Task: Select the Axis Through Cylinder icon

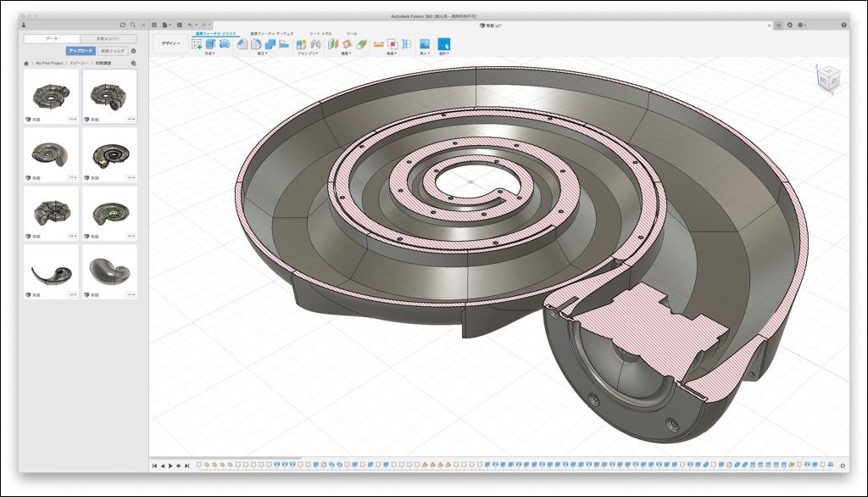Action: click(361, 44)
